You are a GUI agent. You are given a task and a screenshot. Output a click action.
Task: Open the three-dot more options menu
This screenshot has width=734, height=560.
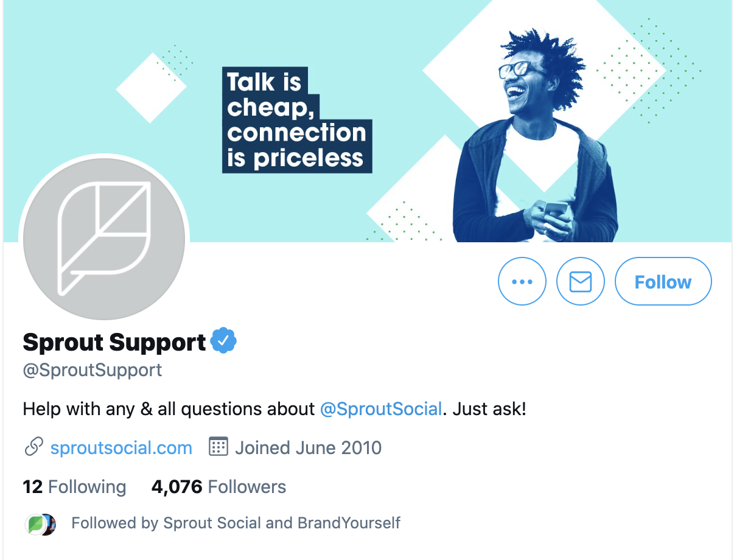pyautogui.click(x=522, y=282)
